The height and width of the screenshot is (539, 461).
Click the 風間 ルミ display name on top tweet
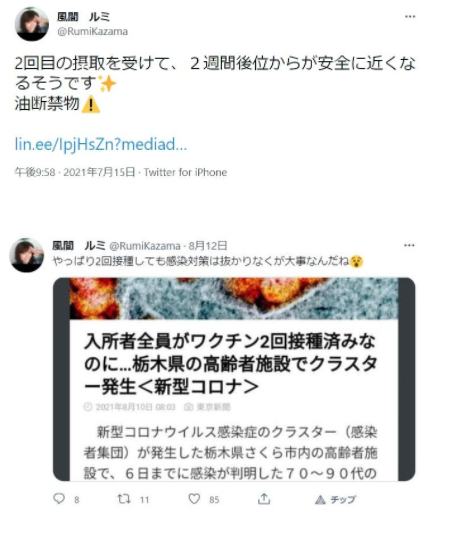click(x=84, y=16)
